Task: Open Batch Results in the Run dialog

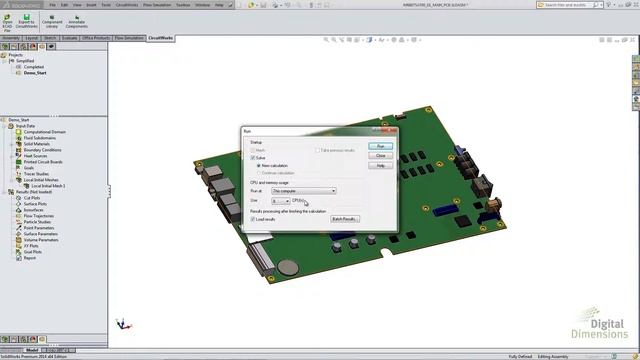Action: tap(345, 219)
